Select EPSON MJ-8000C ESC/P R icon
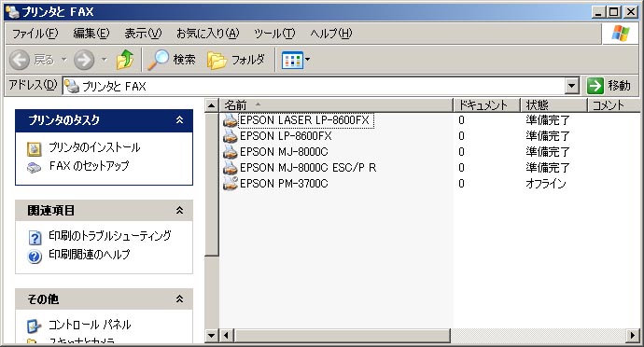644x347 pixels. (231, 168)
